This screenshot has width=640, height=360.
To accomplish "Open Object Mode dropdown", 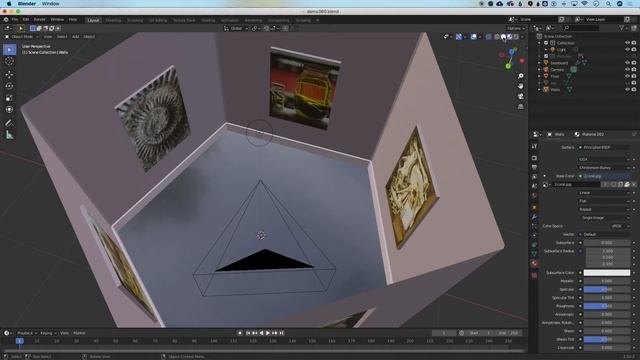I will tap(22, 37).
